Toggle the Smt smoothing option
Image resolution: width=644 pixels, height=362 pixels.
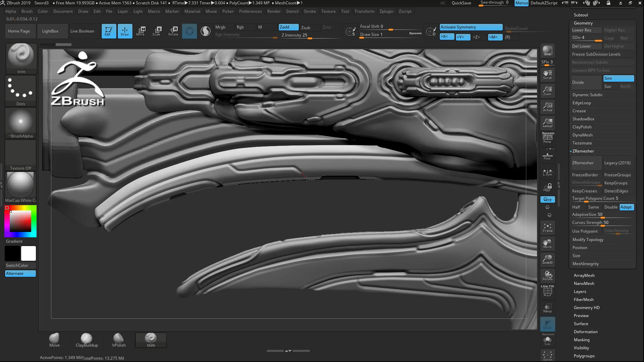click(618, 78)
